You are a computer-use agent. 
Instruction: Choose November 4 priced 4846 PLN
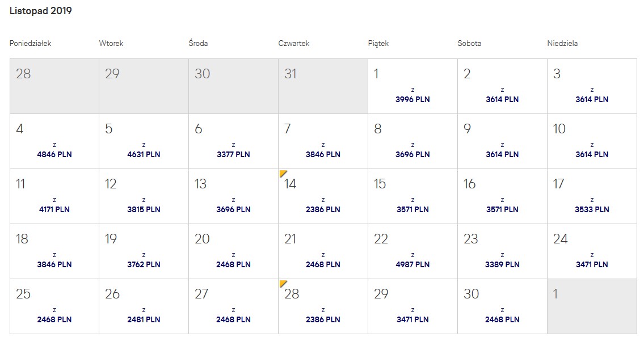tap(54, 141)
